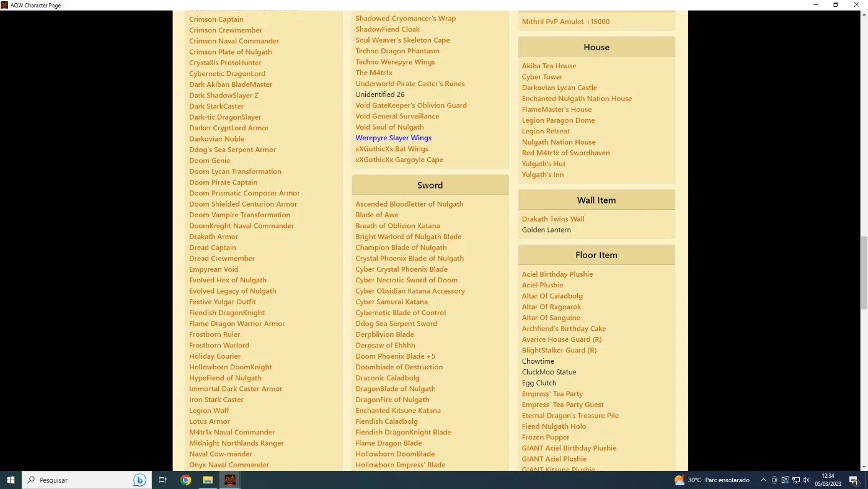The height and width of the screenshot is (489, 868).
Task: Open Werepyre Slayer Wings link
Action: coord(393,138)
